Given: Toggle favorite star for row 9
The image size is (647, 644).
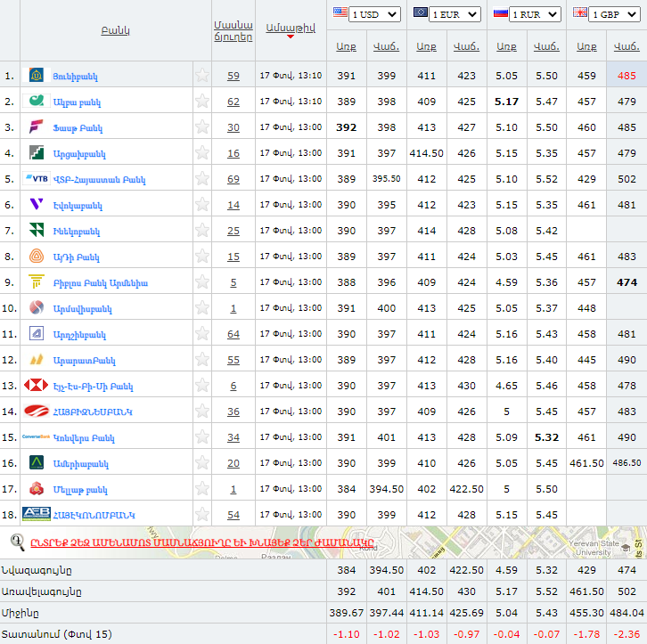Looking at the screenshot, I should pyautogui.click(x=202, y=281).
